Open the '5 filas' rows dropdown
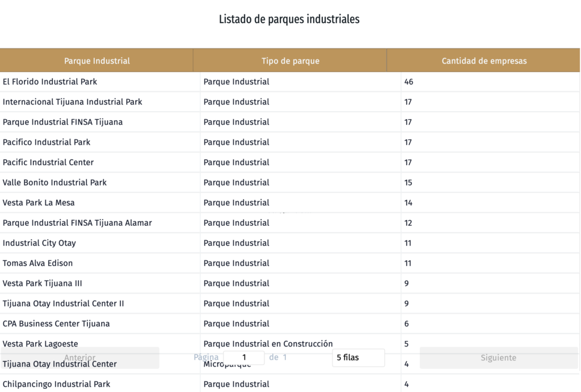This screenshot has width=581, height=392. pyautogui.click(x=358, y=358)
